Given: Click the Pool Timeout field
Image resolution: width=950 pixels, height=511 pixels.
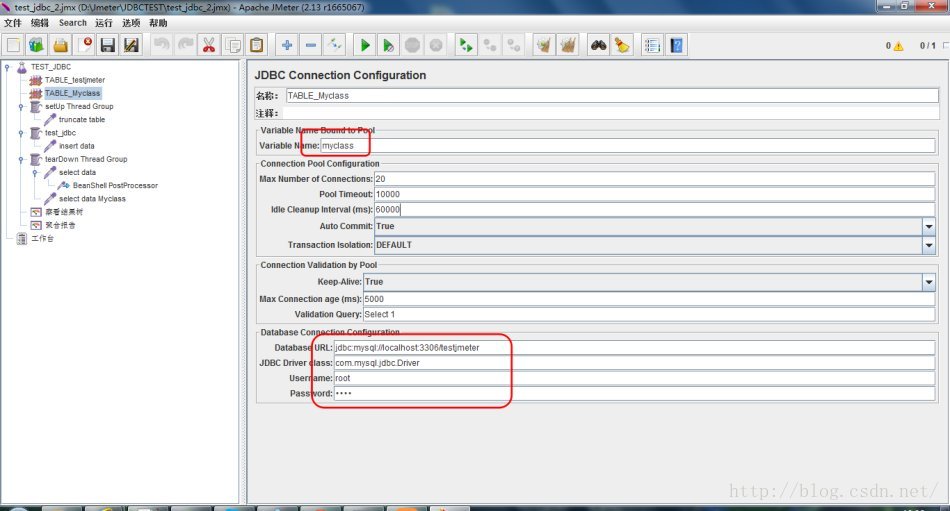Looking at the screenshot, I should coord(655,194).
